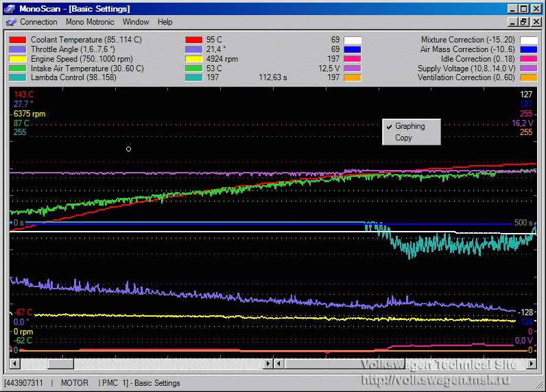This screenshot has height=392, width=546.
Task: Click the 143 C axis maximum label
Action: point(24,95)
